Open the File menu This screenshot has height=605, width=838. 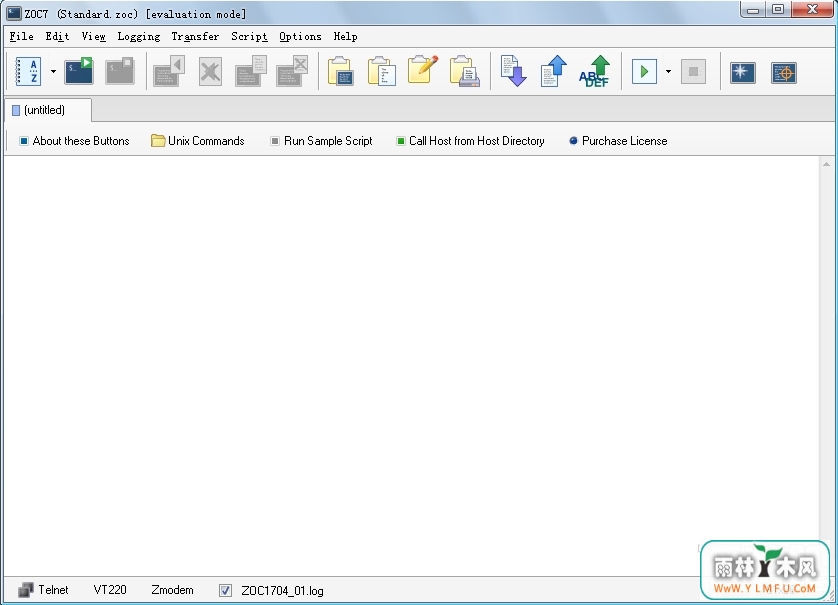[x=22, y=36]
